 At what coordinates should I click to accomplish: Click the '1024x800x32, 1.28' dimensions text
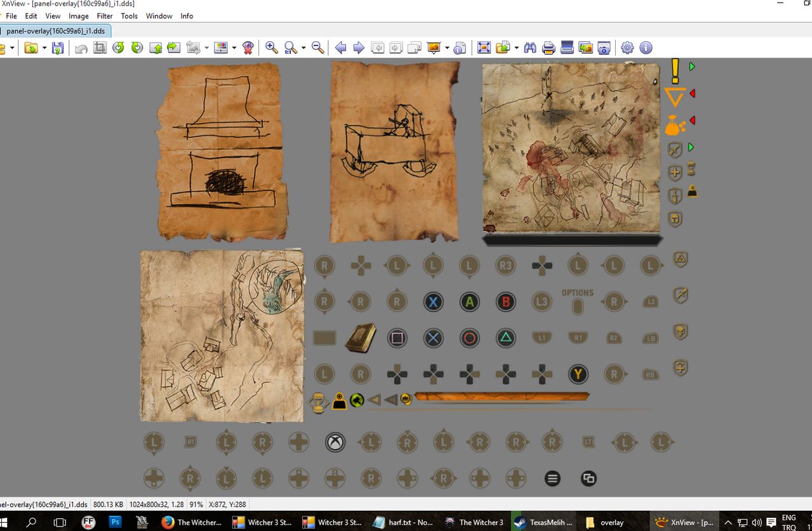pyautogui.click(x=157, y=504)
